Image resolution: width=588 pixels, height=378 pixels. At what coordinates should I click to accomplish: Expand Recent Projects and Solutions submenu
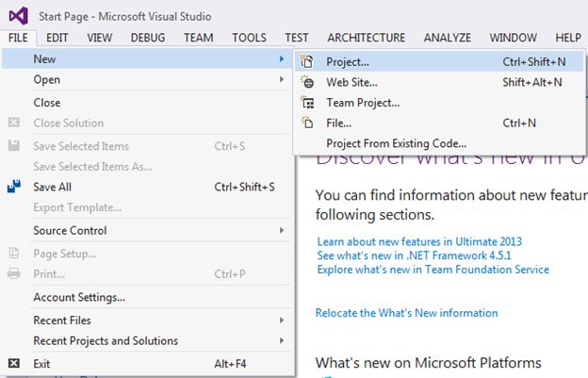(x=281, y=341)
